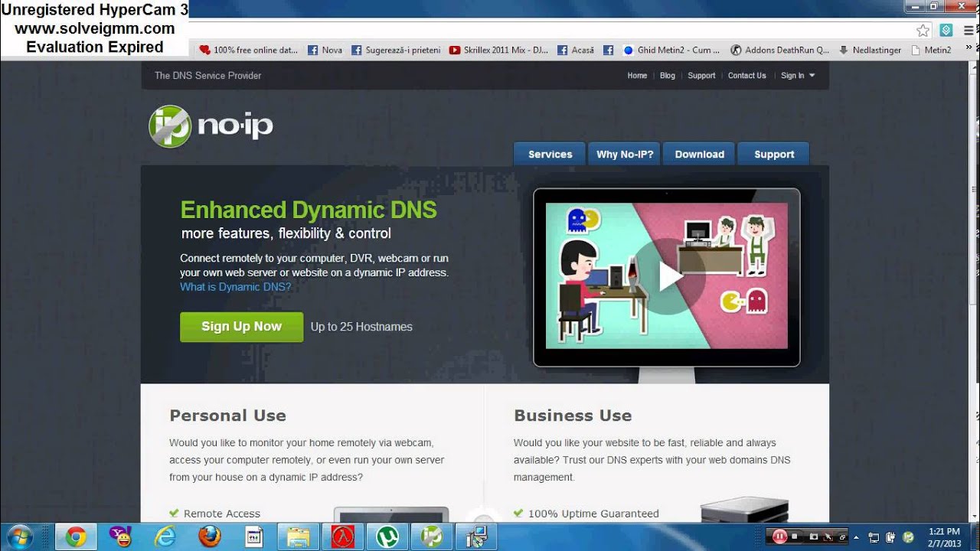
Task: Open the 'Sugerează-i prieteni' bookmark
Action: point(396,50)
